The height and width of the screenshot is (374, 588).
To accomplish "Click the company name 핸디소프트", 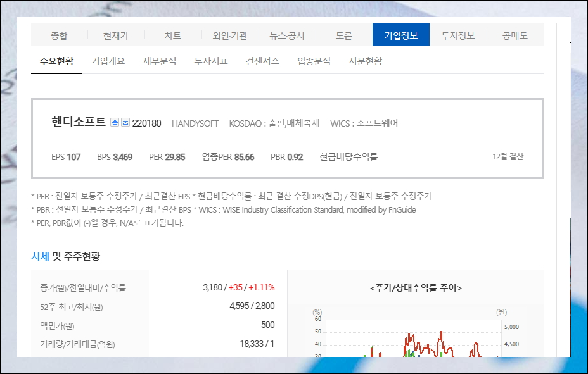I will click(79, 122).
